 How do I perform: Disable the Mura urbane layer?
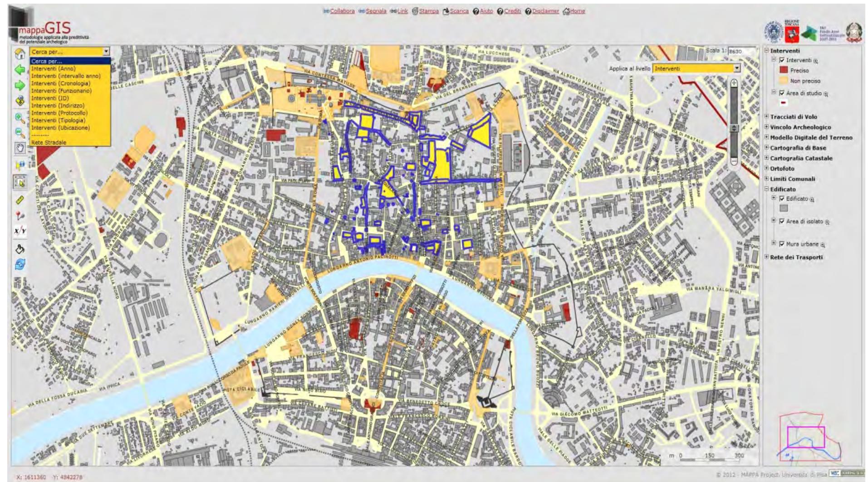point(781,243)
